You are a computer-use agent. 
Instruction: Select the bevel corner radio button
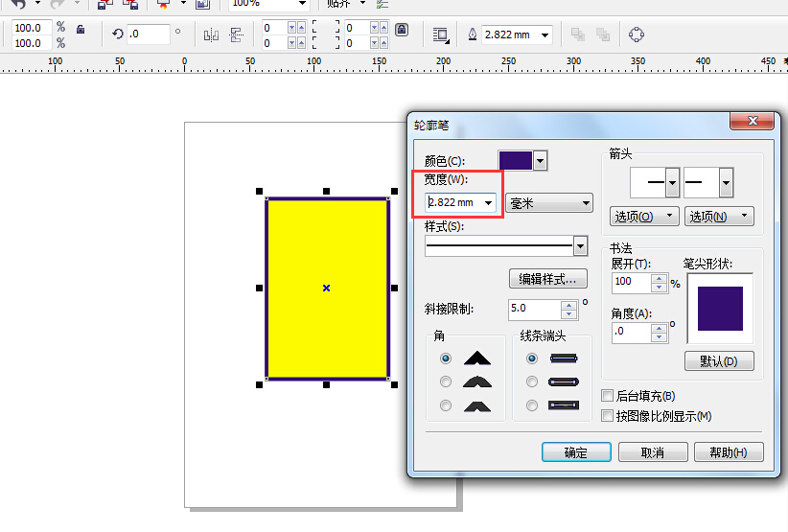coord(445,405)
